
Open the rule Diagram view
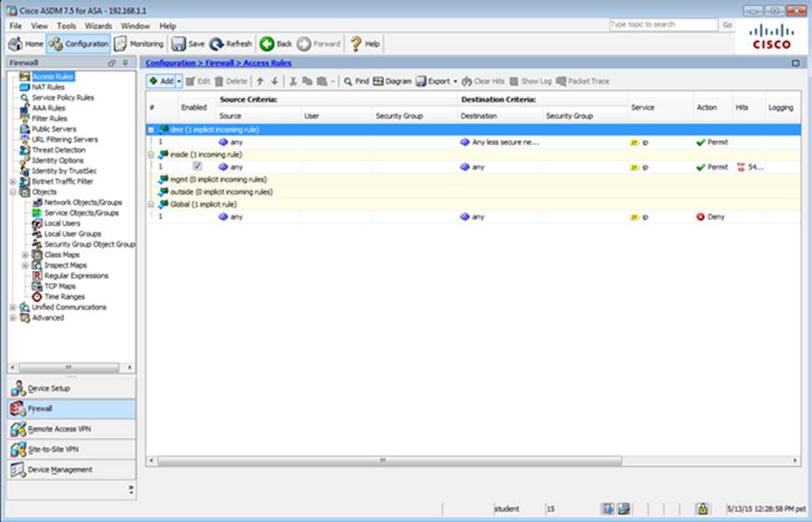pyautogui.click(x=392, y=82)
